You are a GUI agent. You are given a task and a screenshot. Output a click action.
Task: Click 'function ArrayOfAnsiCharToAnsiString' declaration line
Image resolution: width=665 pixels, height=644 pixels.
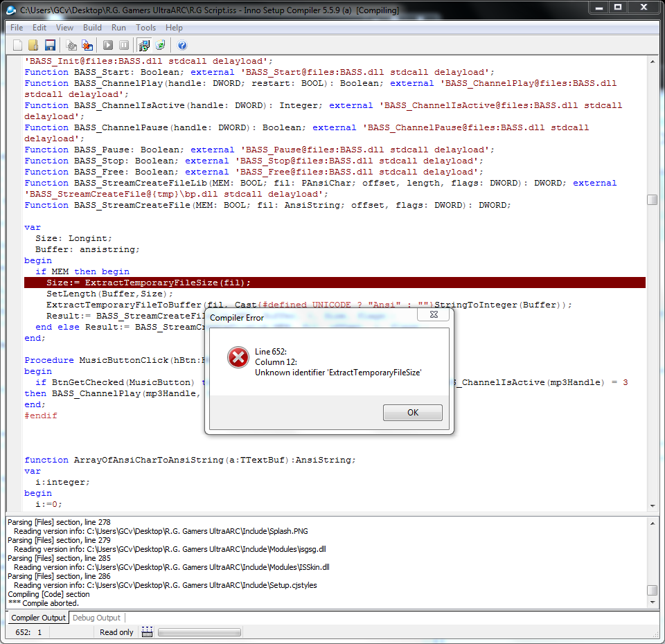pyautogui.click(x=190, y=460)
